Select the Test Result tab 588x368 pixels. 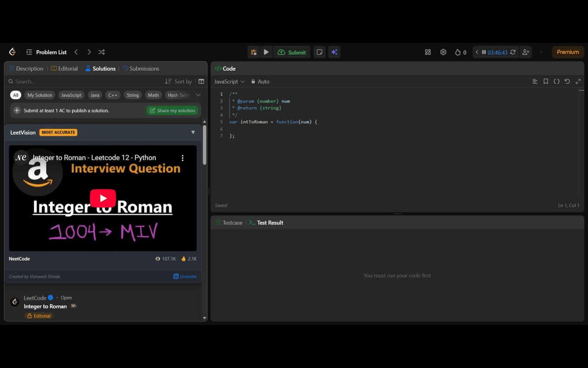[266, 223]
